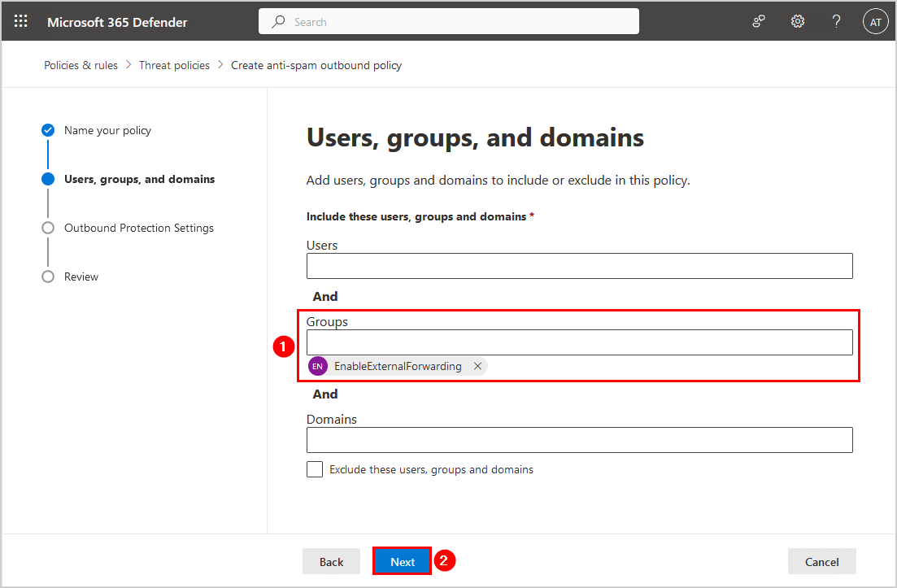Open the app launcher waffle icon
The width and height of the screenshot is (897, 588).
(x=21, y=22)
